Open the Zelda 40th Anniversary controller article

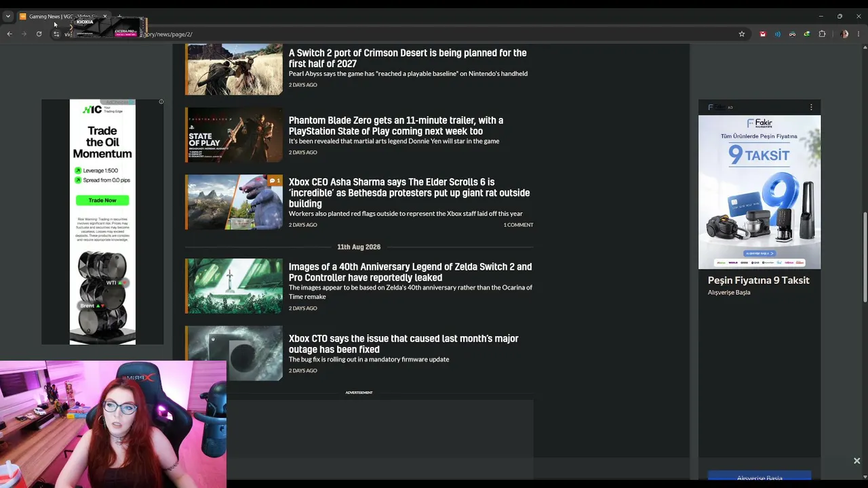pos(410,272)
